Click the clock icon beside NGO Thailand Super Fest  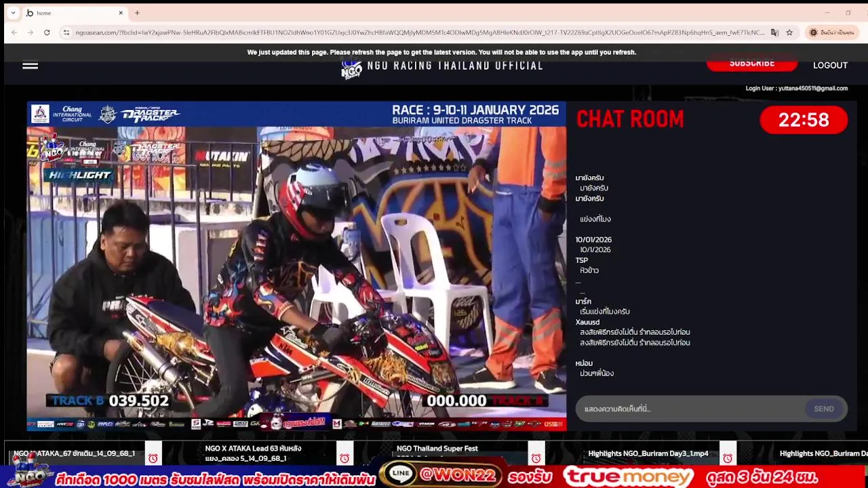[536, 458]
